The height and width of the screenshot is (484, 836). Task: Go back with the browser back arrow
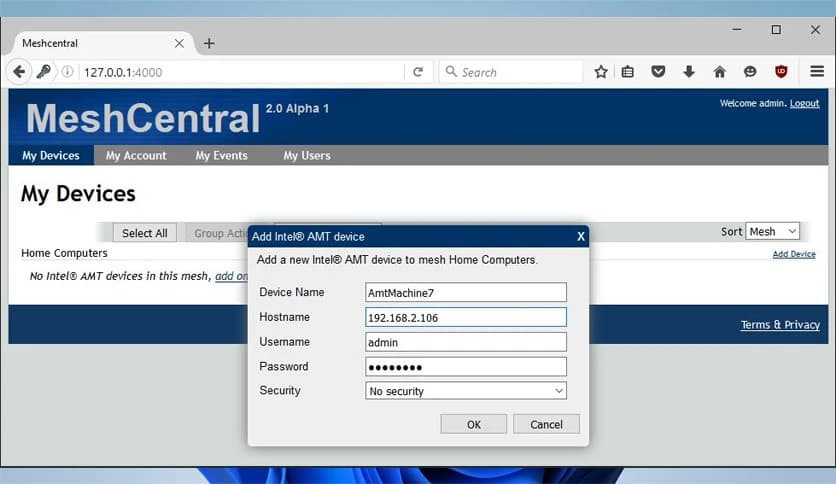pyautogui.click(x=19, y=71)
